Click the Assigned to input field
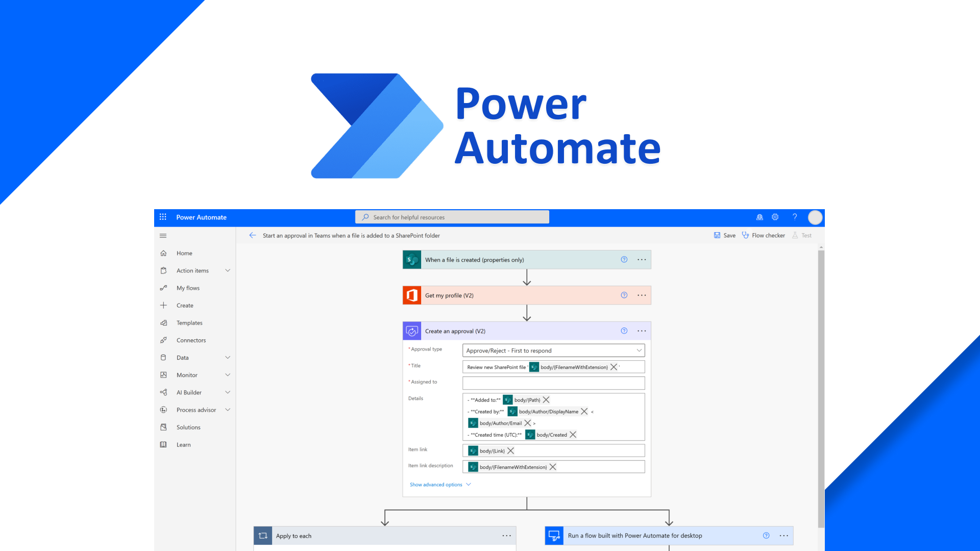The height and width of the screenshot is (551, 980). tap(553, 383)
